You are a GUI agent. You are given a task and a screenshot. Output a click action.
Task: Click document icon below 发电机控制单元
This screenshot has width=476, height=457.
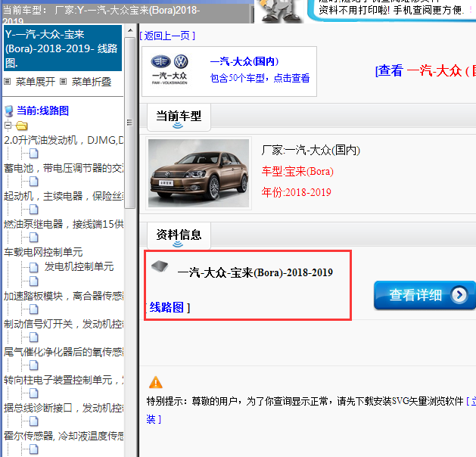tap(34, 281)
